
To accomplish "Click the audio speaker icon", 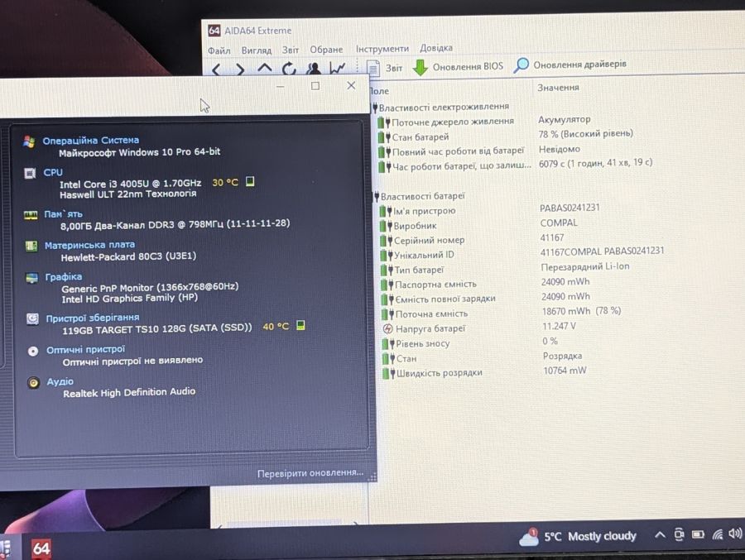I will pyautogui.click(x=33, y=382).
